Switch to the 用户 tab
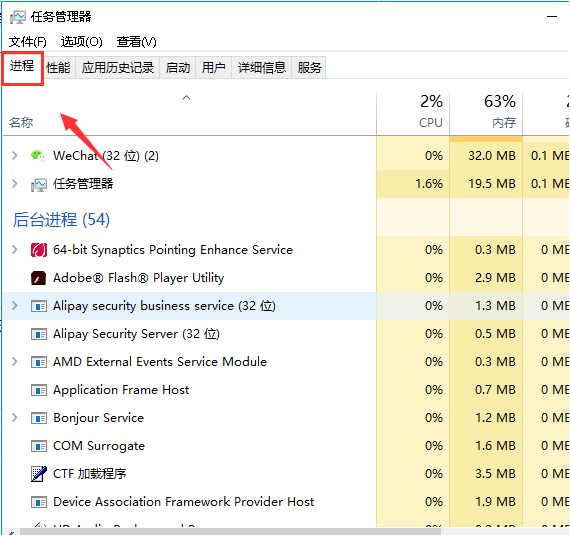Image resolution: width=571 pixels, height=535 pixels. [214, 68]
